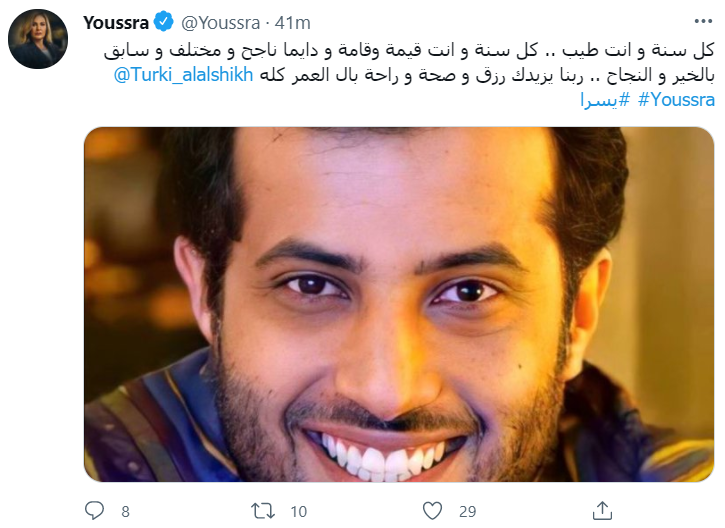This screenshot has width=725, height=528.
Task: Like the tweet with the heart icon
Action: (432, 511)
